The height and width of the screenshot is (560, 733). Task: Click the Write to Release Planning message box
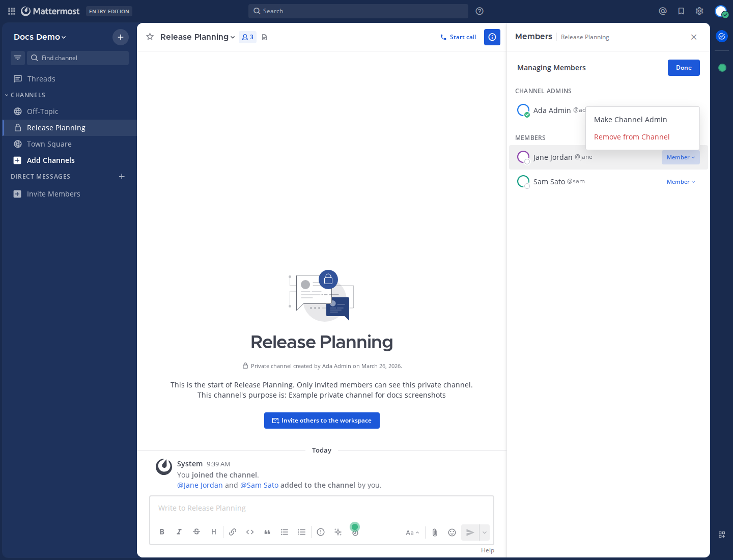coord(321,508)
